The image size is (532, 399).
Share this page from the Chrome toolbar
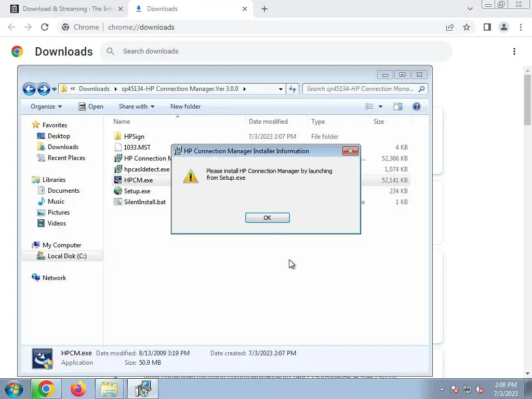click(x=450, y=27)
